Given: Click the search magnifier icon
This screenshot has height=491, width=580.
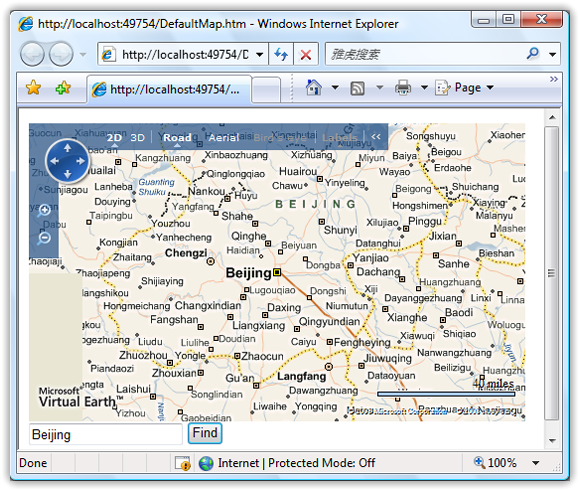Looking at the screenshot, I should (532, 54).
